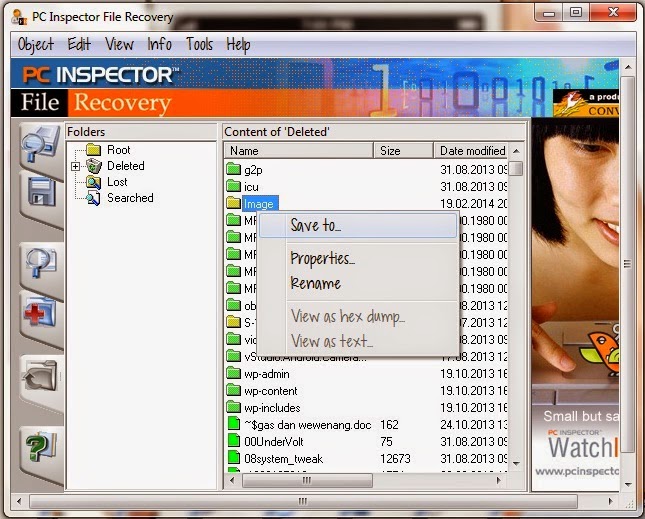Image resolution: width=645 pixels, height=519 pixels.
Task: Open the Help menu
Action: [238, 44]
